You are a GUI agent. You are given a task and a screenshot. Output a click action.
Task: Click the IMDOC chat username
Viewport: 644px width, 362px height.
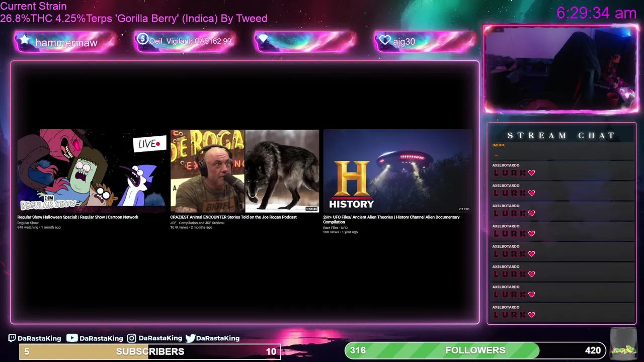499,145
